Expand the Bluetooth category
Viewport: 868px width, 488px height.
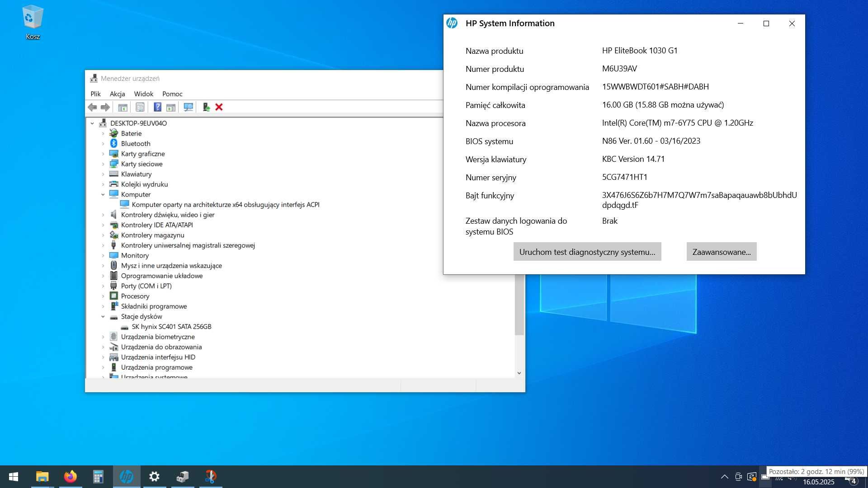[x=103, y=144]
